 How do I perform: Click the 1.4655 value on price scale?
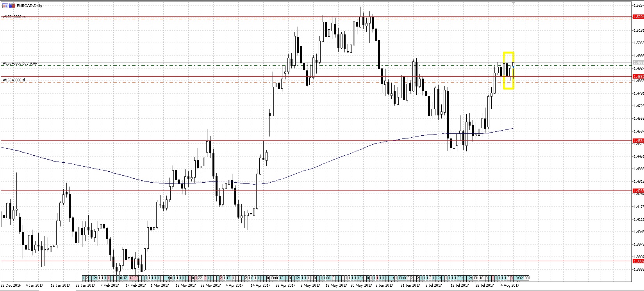click(x=639, y=118)
